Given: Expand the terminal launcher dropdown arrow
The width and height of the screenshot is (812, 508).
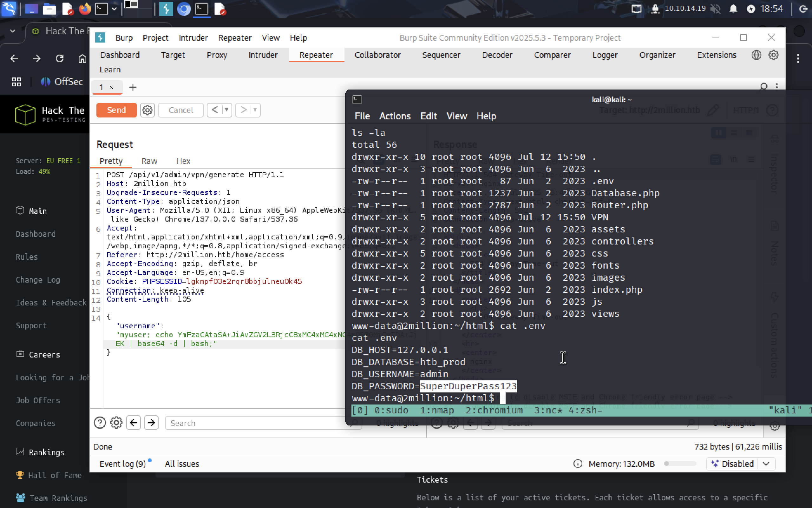Looking at the screenshot, I should (114, 9).
